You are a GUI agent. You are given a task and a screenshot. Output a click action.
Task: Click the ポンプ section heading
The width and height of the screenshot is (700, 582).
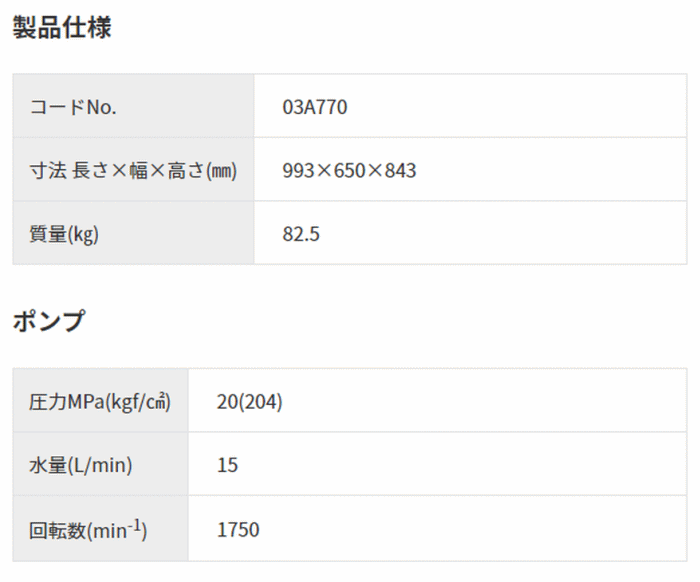pos(49,320)
